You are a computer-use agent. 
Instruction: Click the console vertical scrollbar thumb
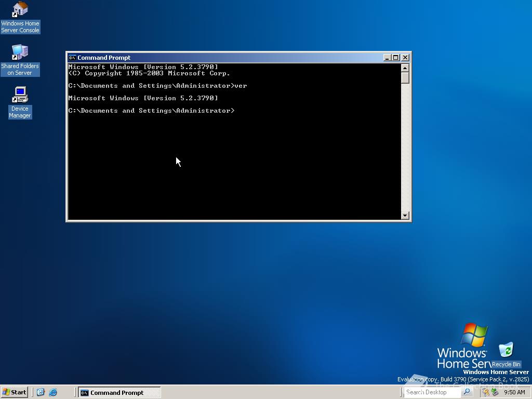405,77
